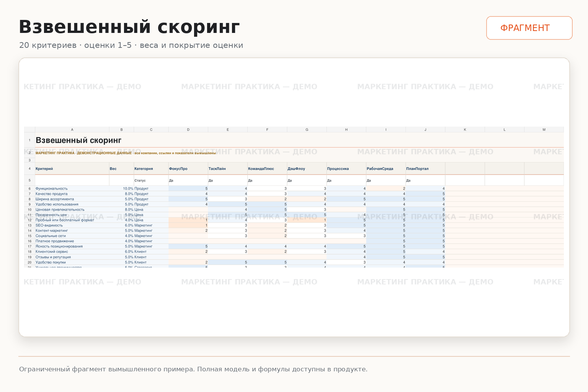The width and height of the screenshot is (588, 392).
Task: Select the Отзывы и репутация criterion cell
Action: (72, 257)
